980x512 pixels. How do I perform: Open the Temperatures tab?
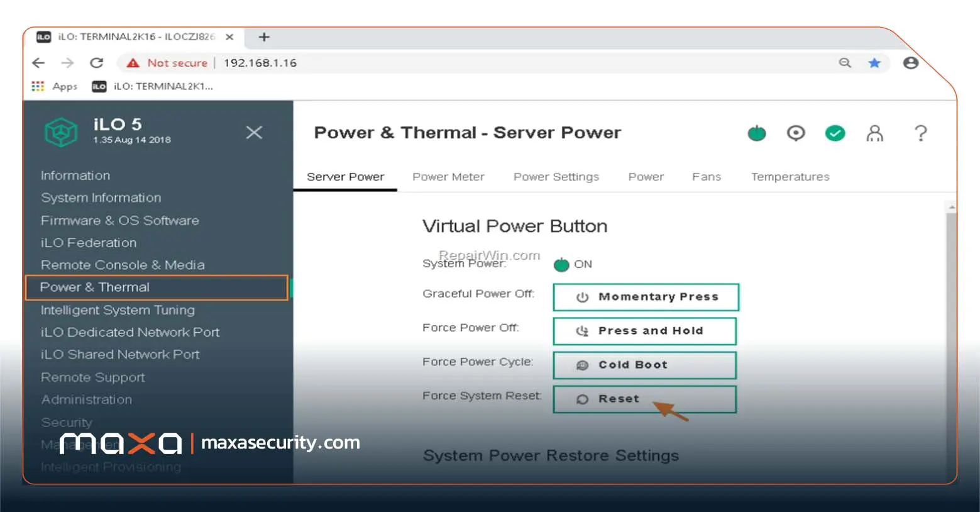[x=790, y=177]
